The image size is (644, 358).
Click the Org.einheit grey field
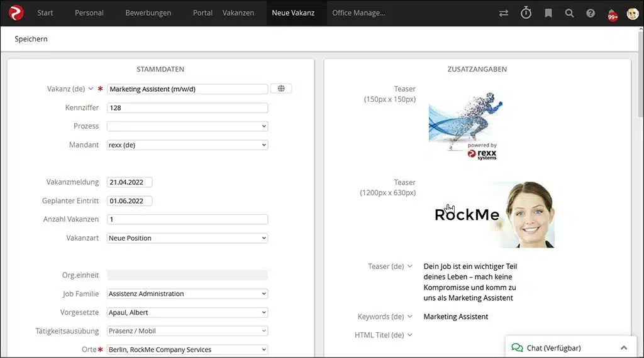187,275
